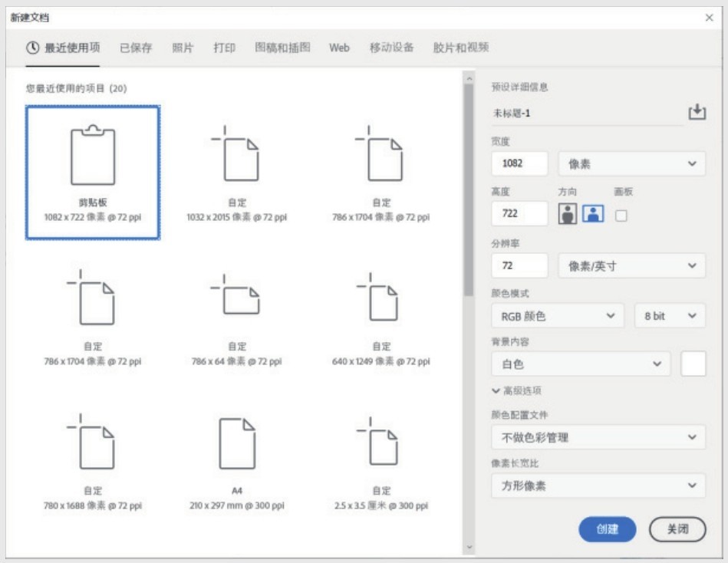Click the resolution field 72
Viewport: 728px width, 563px height.
[519, 265]
